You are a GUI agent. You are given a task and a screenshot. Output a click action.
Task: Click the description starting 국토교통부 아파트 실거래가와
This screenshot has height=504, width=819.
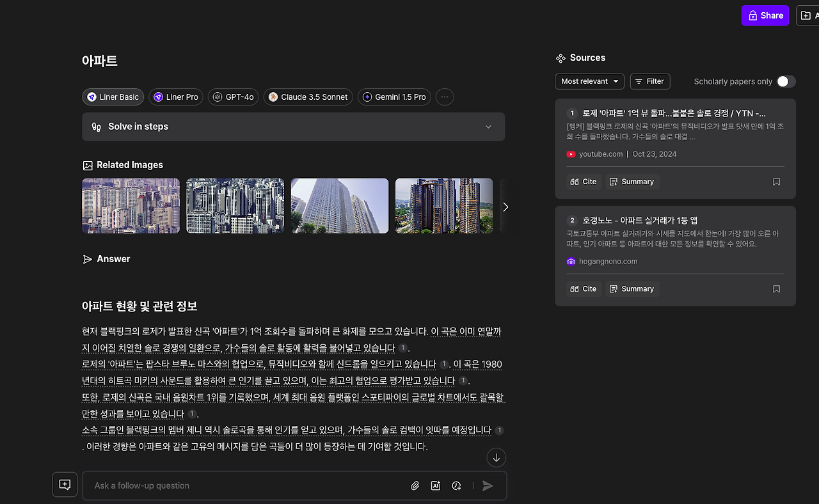[x=672, y=239]
